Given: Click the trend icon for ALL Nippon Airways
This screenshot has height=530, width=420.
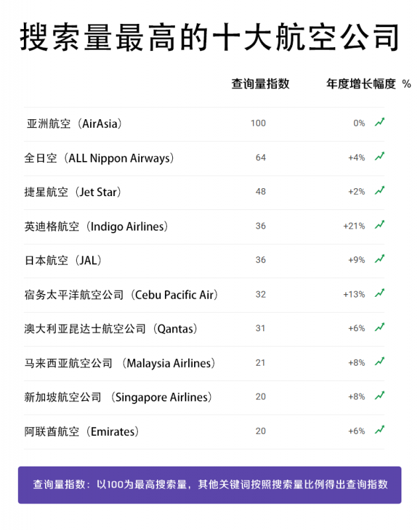Looking at the screenshot, I should 380,157.
